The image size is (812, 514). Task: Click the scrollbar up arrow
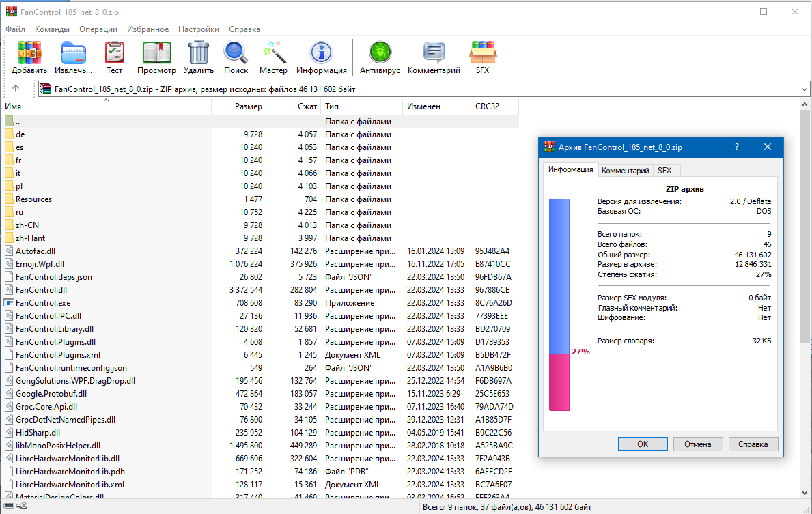(804, 104)
